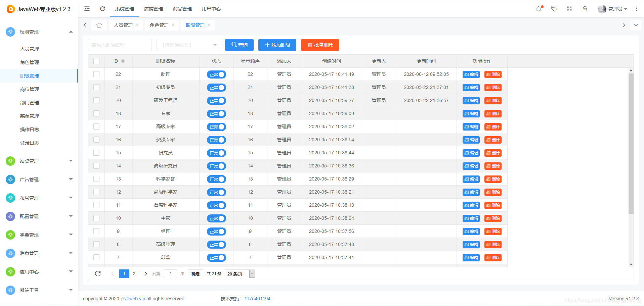Toggle status switch for 研究员
The height and width of the screenshot is (306, 644).
click(216, 153)
